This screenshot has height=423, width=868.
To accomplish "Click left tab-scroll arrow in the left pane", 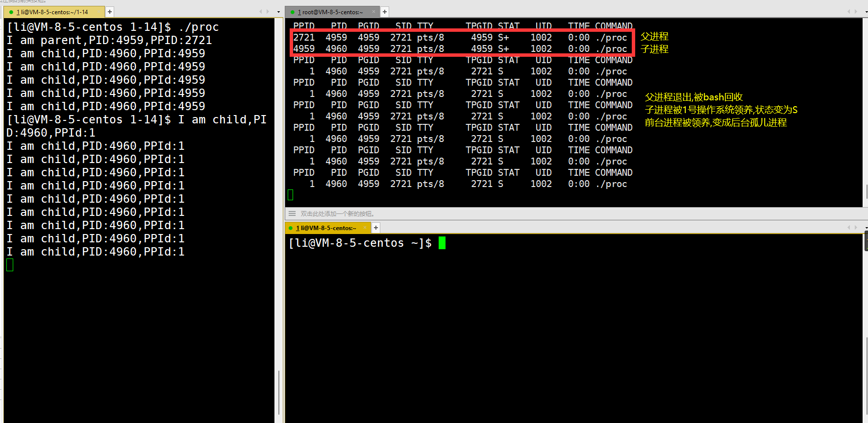I will pos(261,12).
